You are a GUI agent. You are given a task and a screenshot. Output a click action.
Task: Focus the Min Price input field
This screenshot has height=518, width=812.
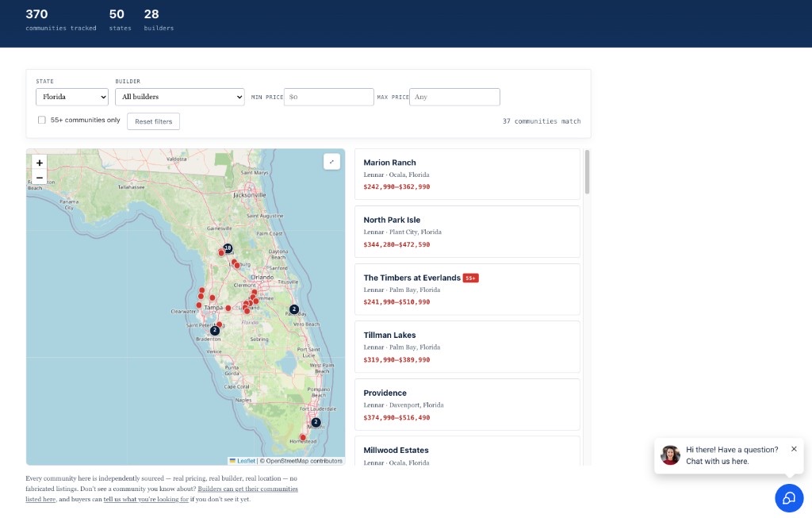329,97
